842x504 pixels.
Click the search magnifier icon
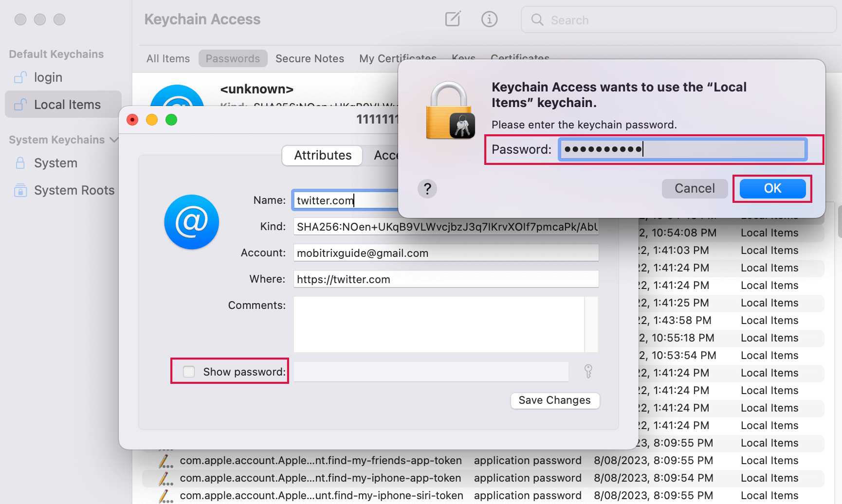coord(537,19)
